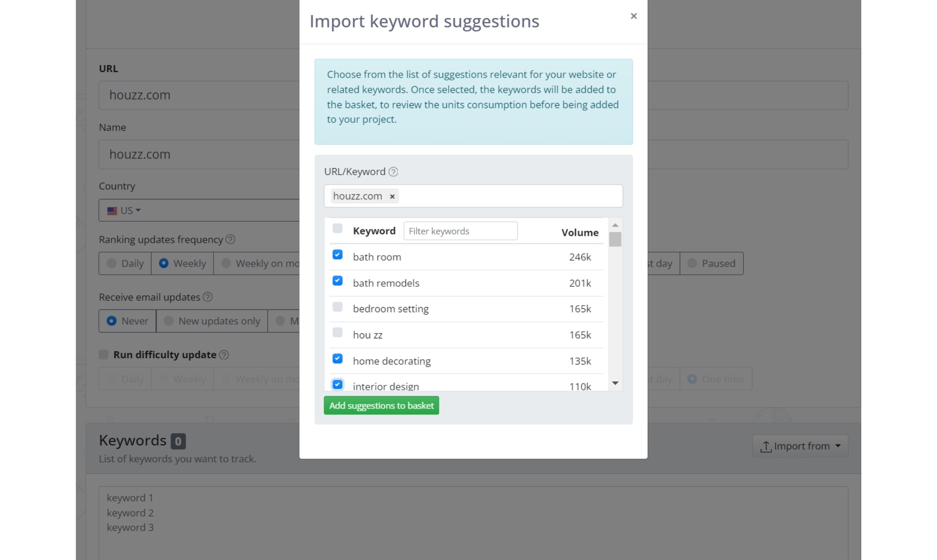Viewport: 937px width, 560px height.
Task: Check the hou zz keyword
Action: coord(337,332)
